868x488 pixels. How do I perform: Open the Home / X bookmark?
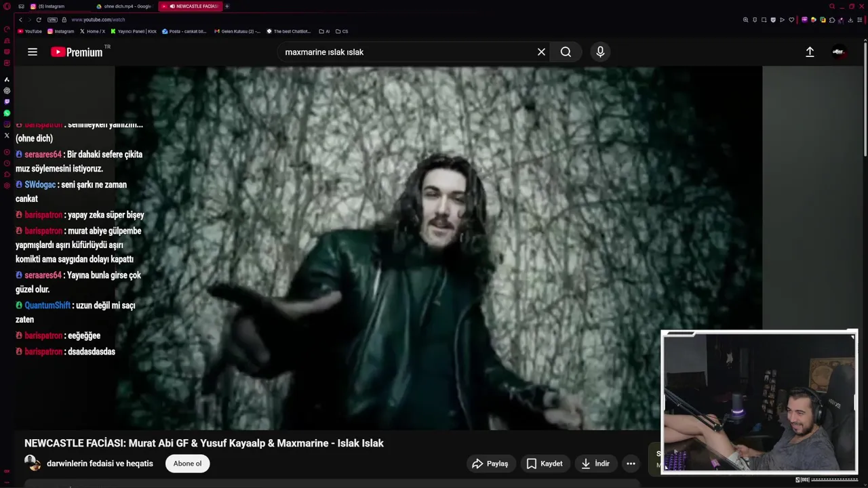coord(92,31)
